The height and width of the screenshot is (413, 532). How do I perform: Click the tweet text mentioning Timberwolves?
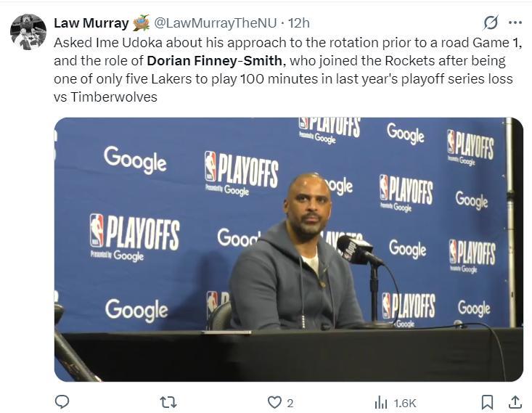[x=106, y=97]
